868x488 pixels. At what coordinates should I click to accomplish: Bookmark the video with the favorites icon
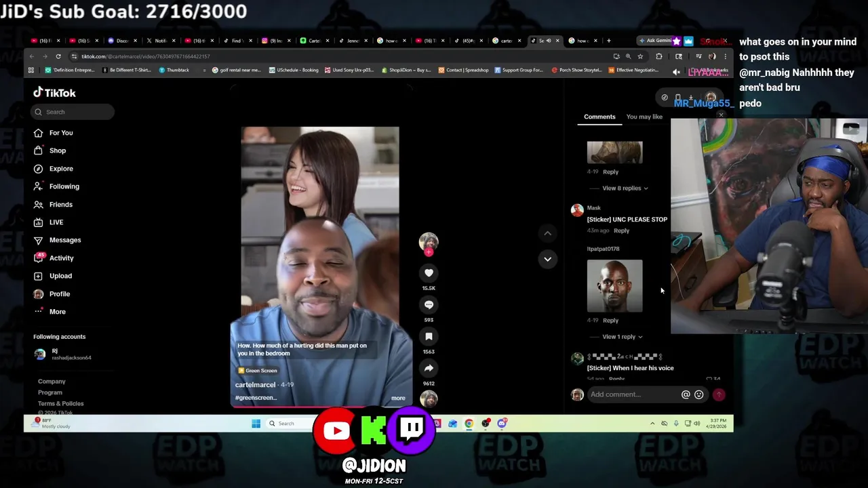(429, 336)
